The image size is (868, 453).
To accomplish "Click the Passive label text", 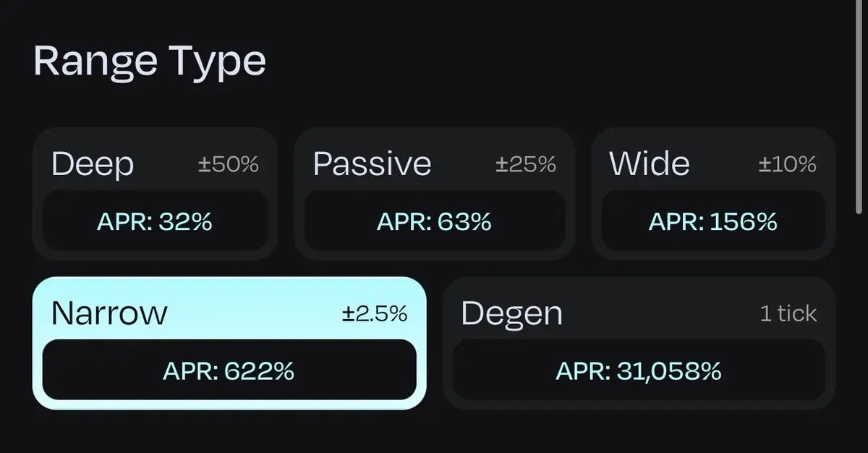I will tap(372, 164).
